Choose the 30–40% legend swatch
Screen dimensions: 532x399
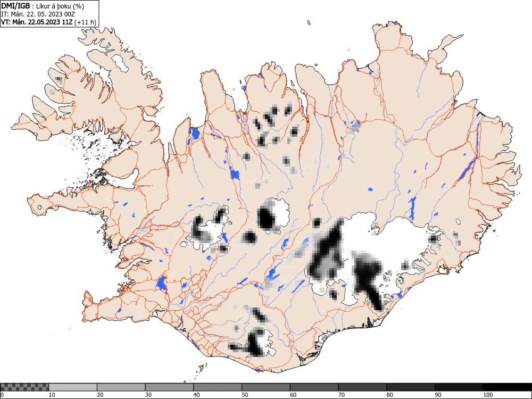click(169, 387)
